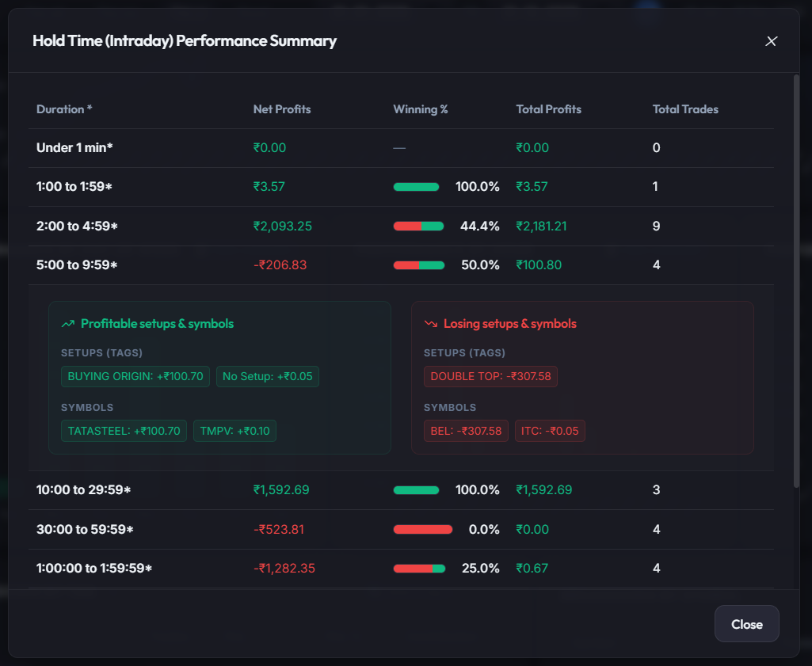Close the dialog with the X icon
The height and width of the screenshot is (666, 812).
pyautogui.click(x=771, y=41)
